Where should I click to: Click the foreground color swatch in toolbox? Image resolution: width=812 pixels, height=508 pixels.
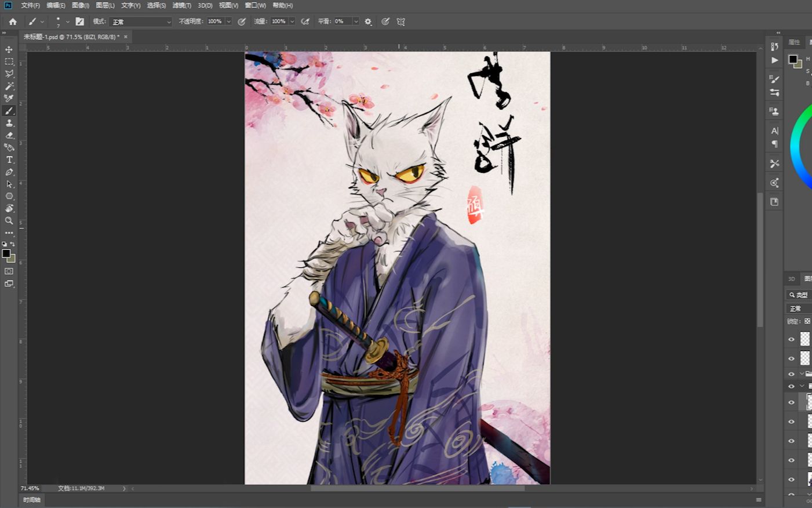click(6, 253)
